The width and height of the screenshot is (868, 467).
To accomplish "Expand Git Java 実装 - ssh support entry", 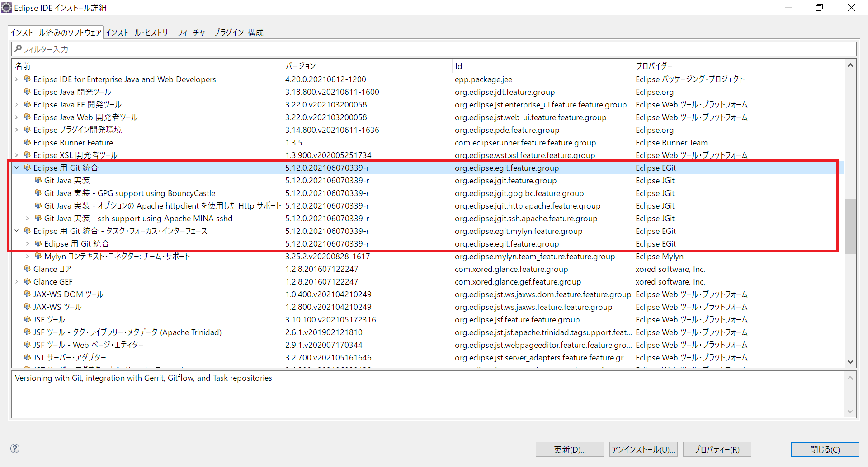I will click(x=27, y=218).
